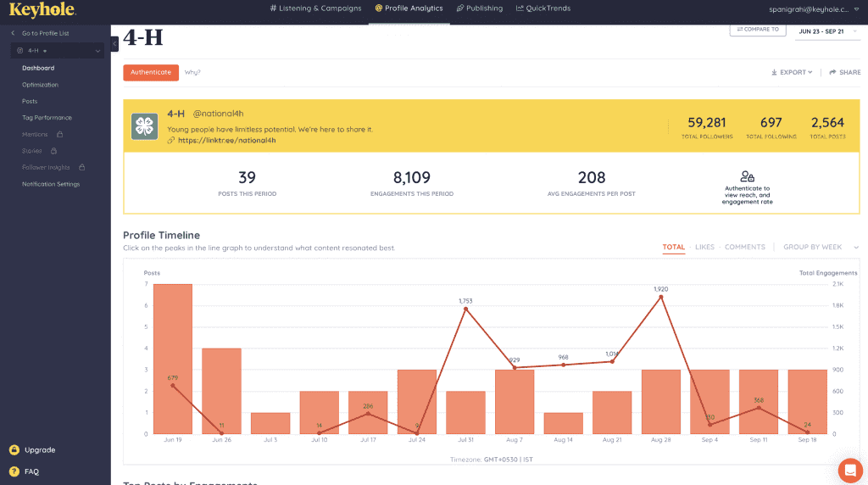The image size is (868, 485).
Task: Click the Jul 3 posts bar
Action: click(x=270, y=424)
